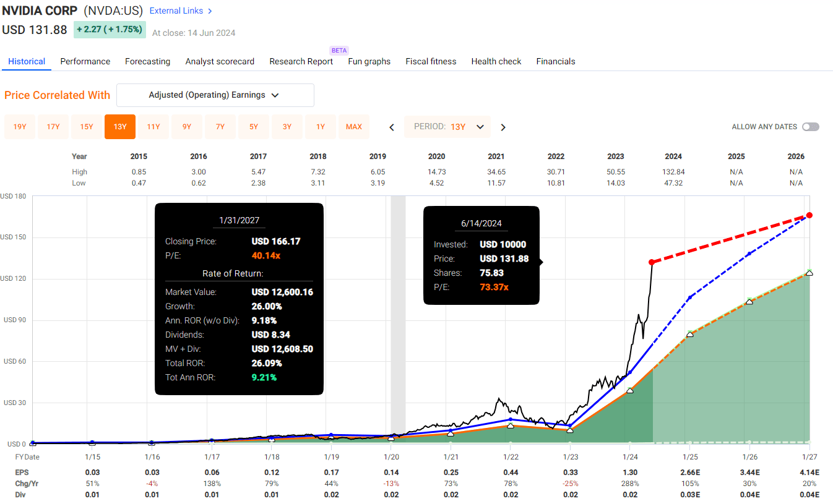Viewport: 833px width, 504px height.
Task: Click the P/E 73.37x value in tooltip
Action: tap(494, 287)
